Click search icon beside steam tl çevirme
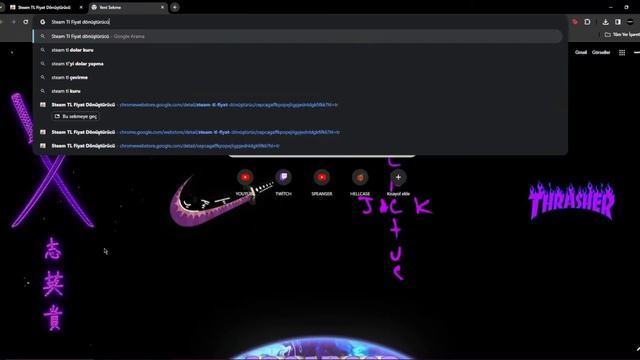Screen dimensions: 640x360 tap(43, 77)
